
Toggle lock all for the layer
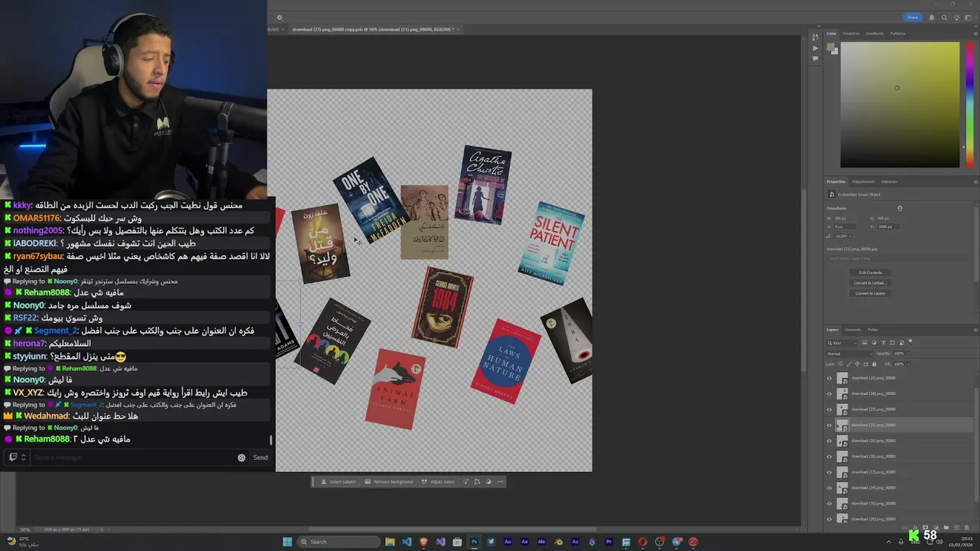coord(874,364)
